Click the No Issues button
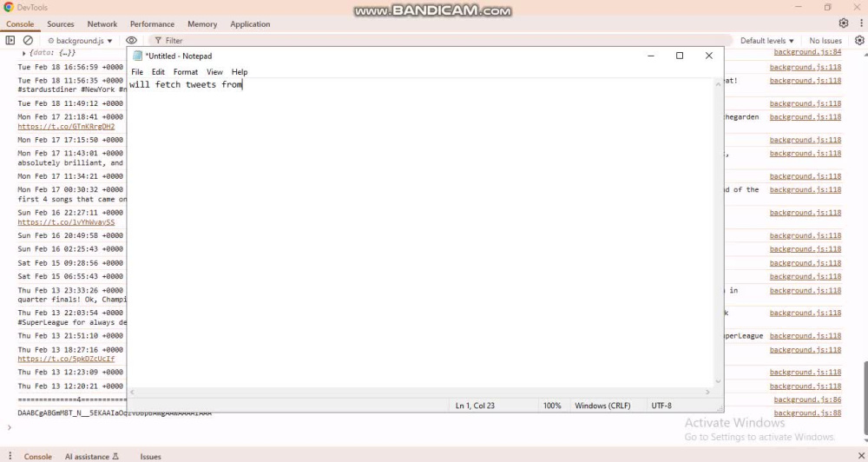This screenshot has height=462, width=868. pyautogui.click(x=825, y=41)
